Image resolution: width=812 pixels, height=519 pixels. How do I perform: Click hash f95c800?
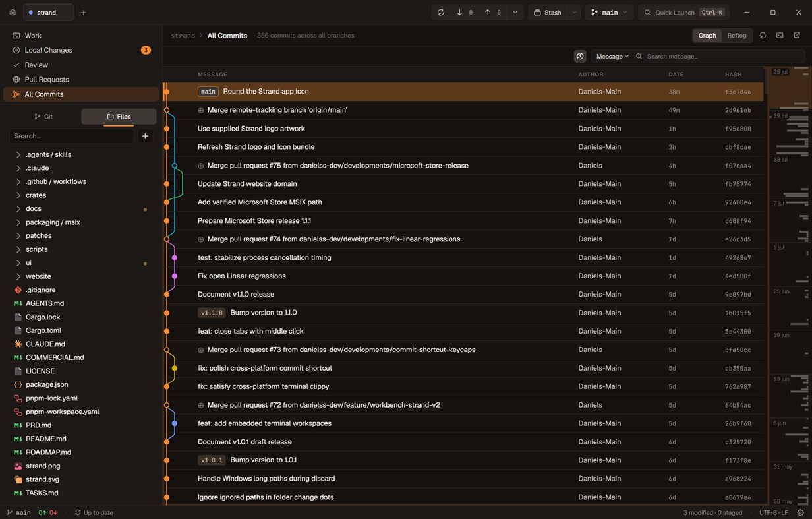tap(738, 129)
